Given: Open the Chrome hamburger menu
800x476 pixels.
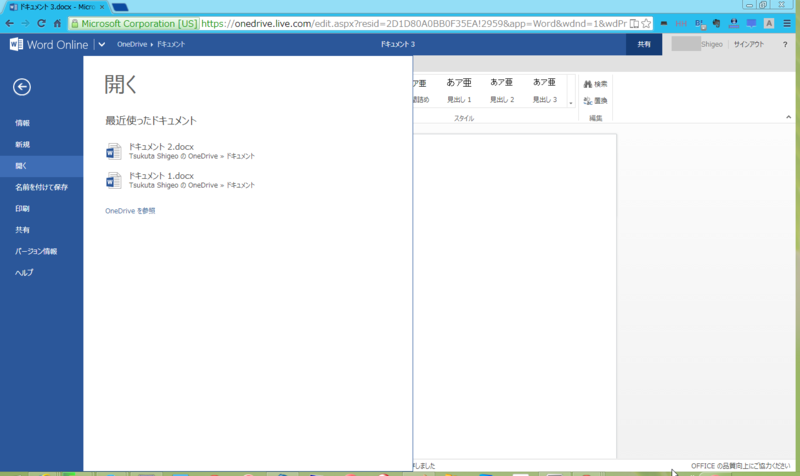Looking at the screenshot, I should pyautogui.click(x=787, y=23).
